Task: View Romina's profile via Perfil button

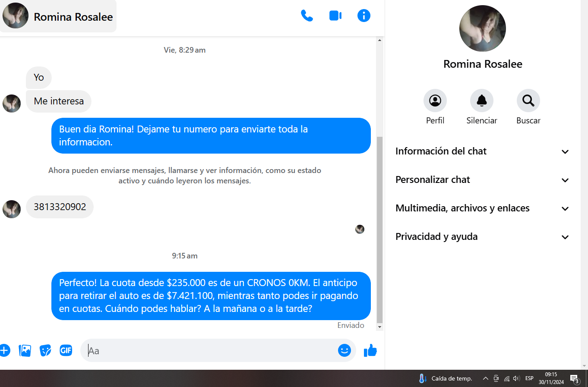Action: coord(435,101)
